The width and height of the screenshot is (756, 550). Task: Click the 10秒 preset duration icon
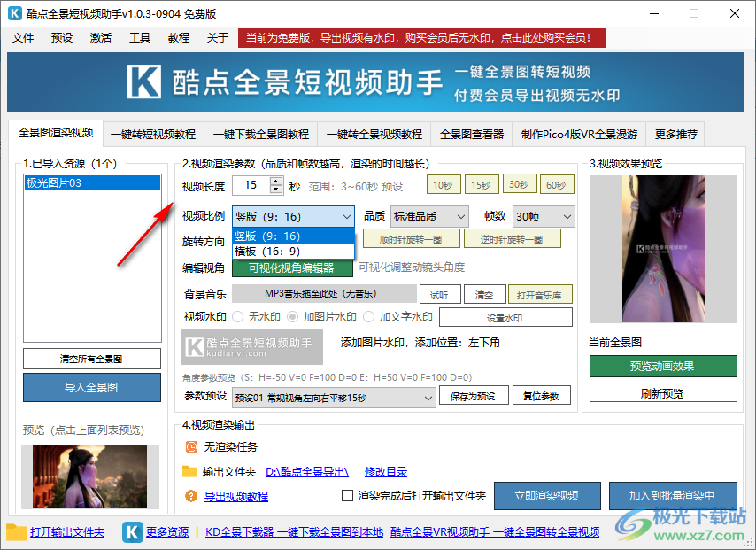tap(444, 184)
